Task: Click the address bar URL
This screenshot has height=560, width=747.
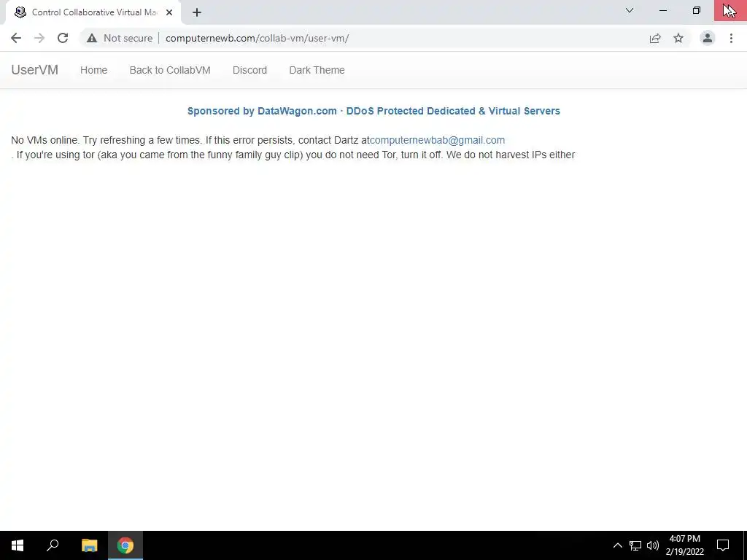Action: click(258, 38)
